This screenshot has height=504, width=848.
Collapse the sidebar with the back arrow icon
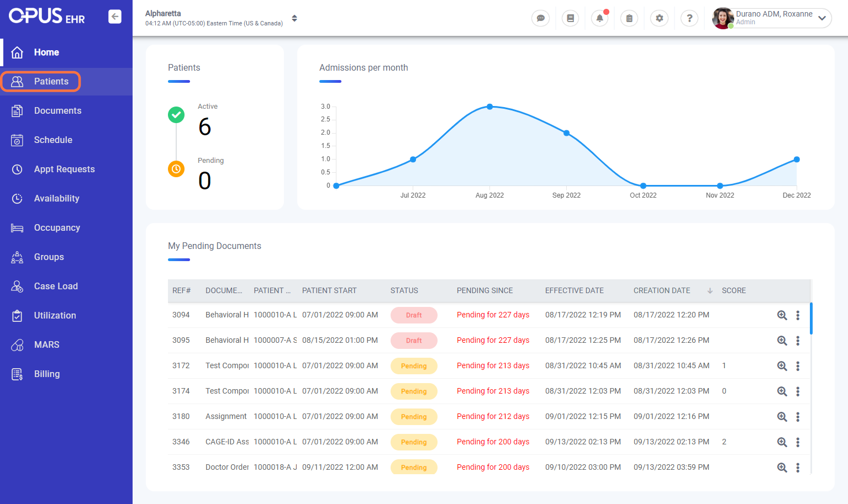[x=115, y=17]
